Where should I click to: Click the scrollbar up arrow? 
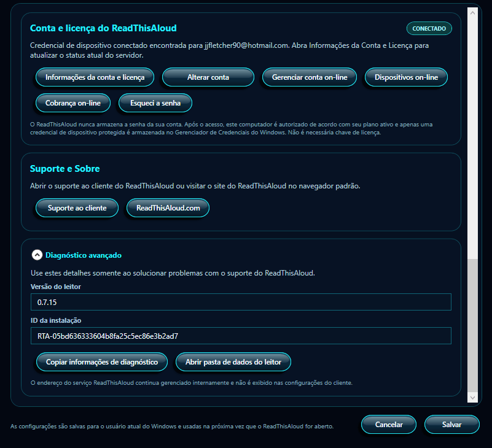click(x=472, y=13)
